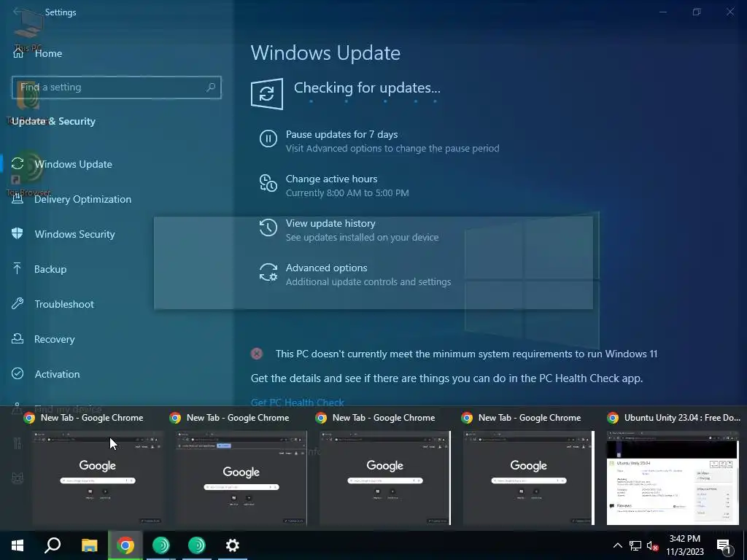Click the View update history clock icon

268,227
